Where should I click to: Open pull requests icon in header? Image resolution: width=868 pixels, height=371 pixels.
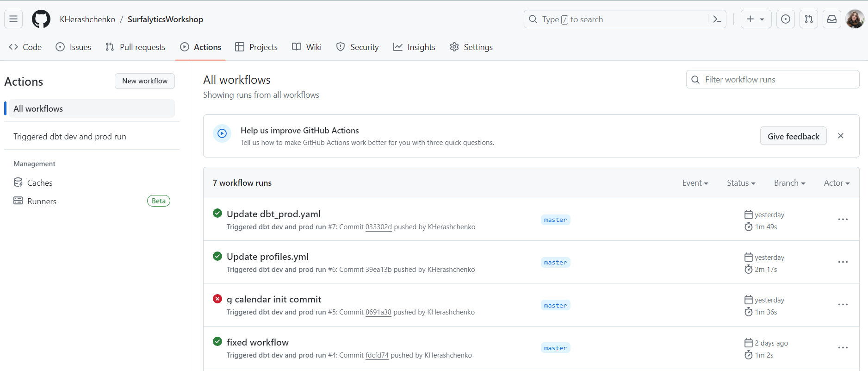pos(808,19)
